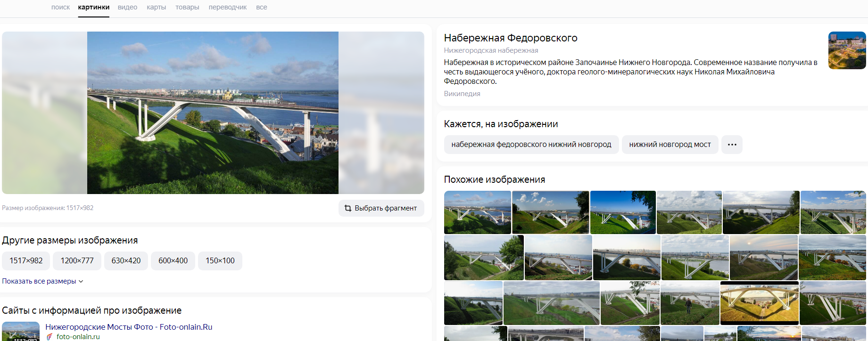Open the все tab

pos(262,7)
